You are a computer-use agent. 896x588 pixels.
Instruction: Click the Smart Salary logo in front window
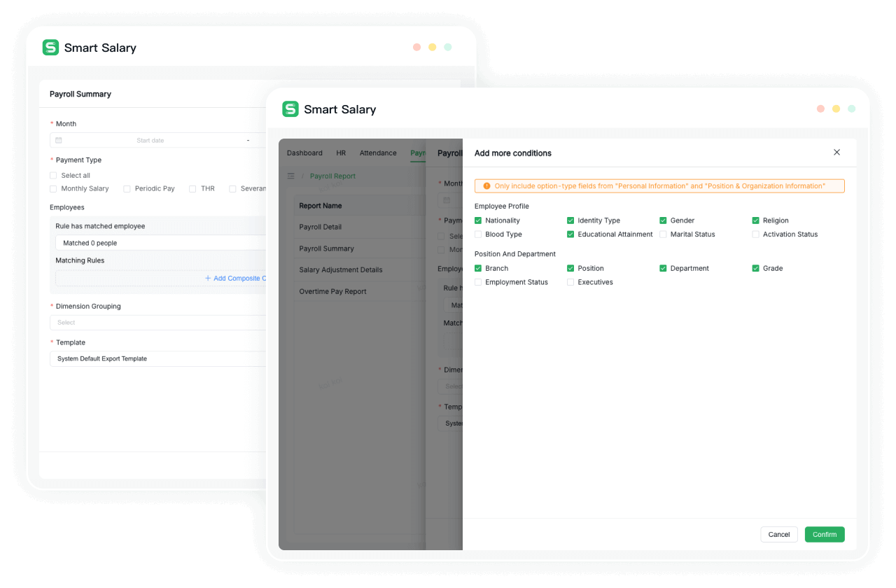(x=290, y=109)
